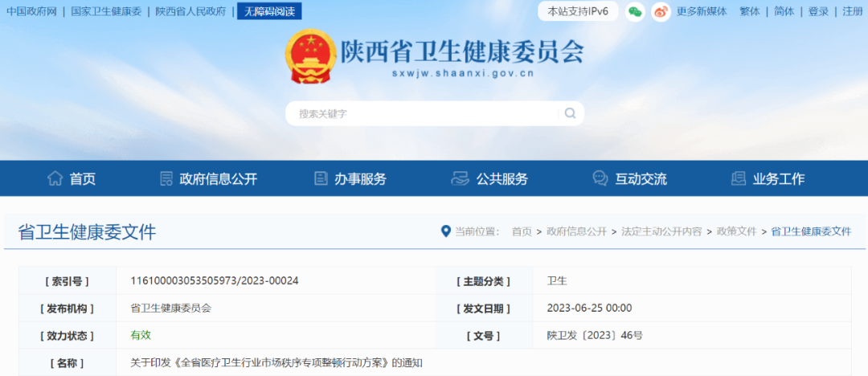Click 政策文件 in breadcrumb

(x=736, y=231)
